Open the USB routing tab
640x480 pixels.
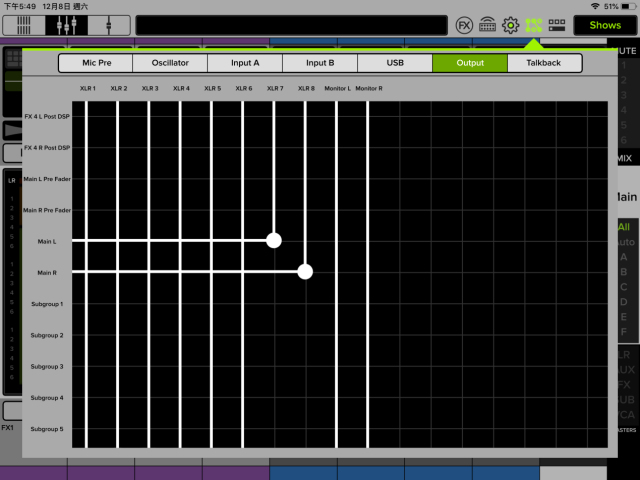(395, 63)
